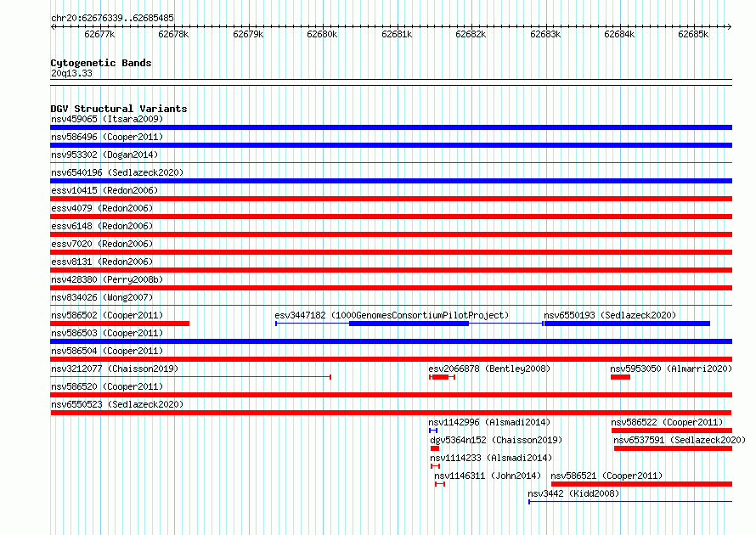The height and width of the screenshot is (535, 756).
Task: Click the chr20:62676339..62685485 coordinate label
Action: click(112, 19)
